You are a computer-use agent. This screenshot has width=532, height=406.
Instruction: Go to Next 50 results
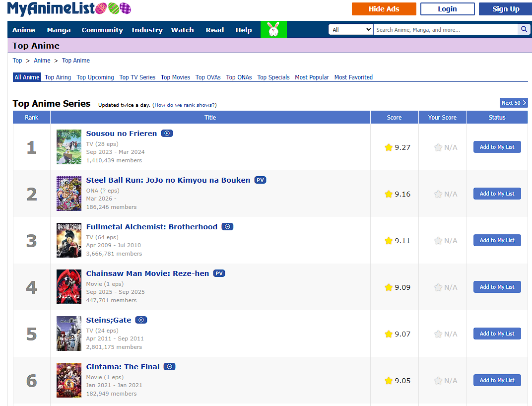click(x=514, y=103)
